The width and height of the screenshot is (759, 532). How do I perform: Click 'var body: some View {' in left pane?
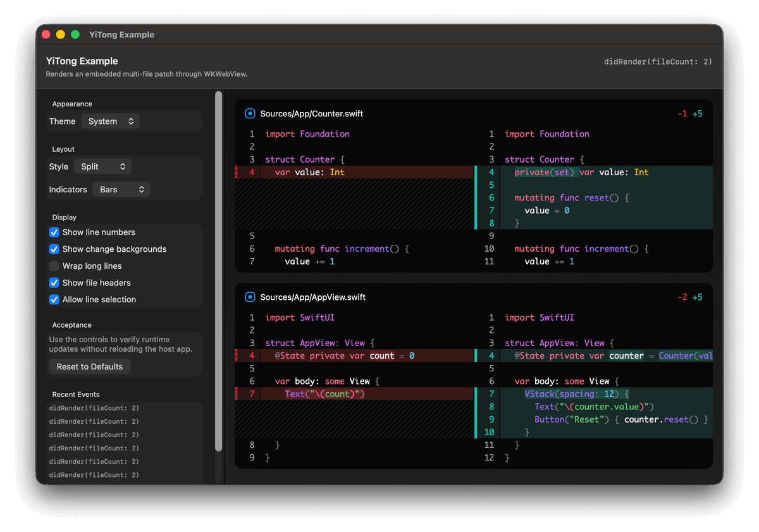(x=327, y=381)
